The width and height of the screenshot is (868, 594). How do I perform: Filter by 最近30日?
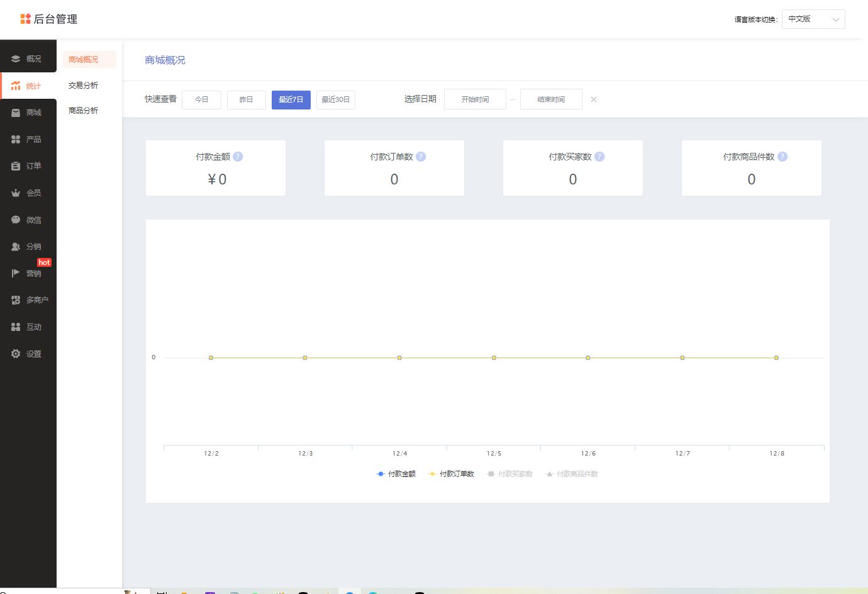pos(336,99)
